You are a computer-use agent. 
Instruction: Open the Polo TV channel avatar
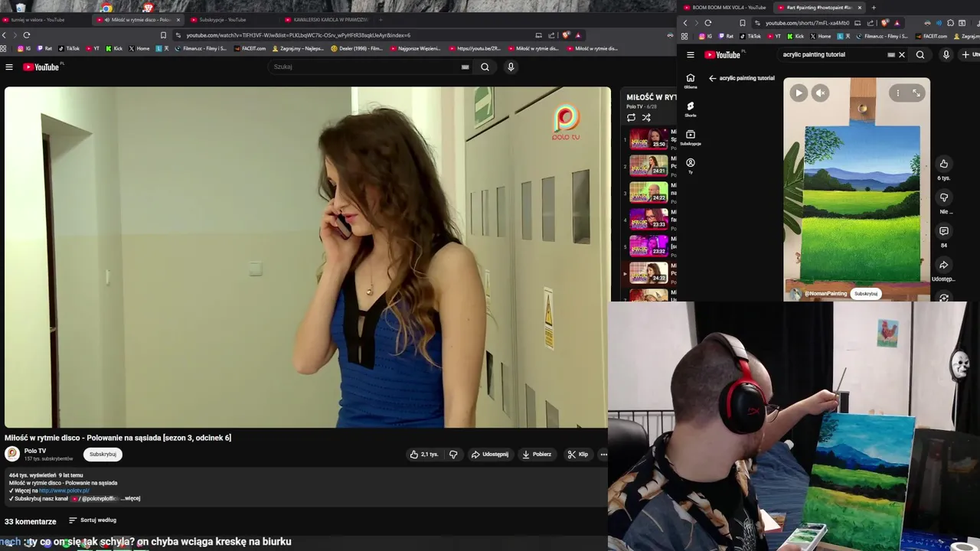point(12,454)
